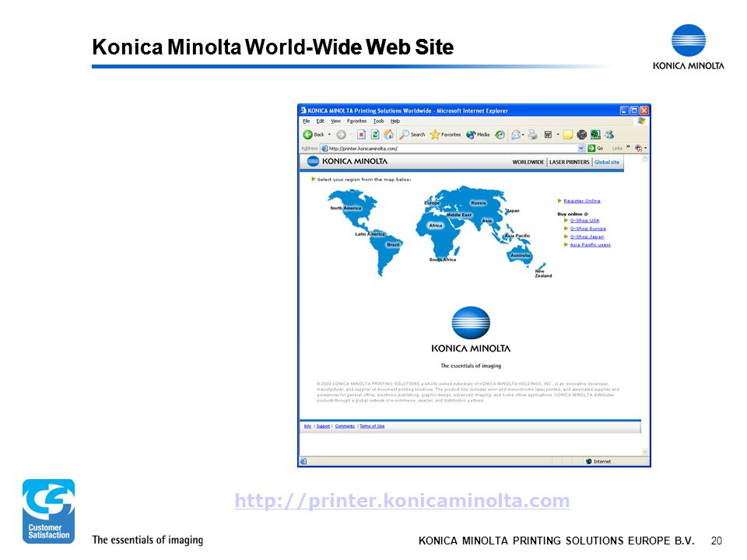This screenshot has width=747, height=560.
Task: Select Russia region on the map
Action: click(479, 203)
